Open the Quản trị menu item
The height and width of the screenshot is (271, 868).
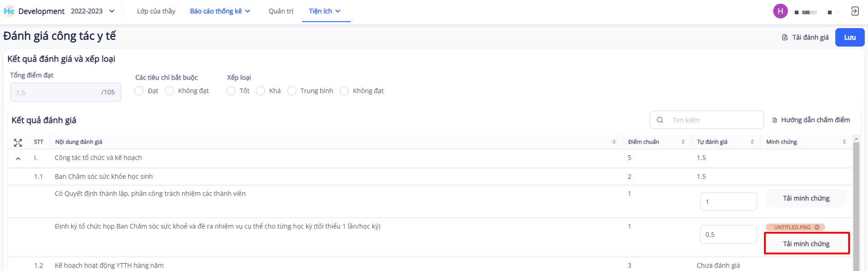(281, 11)
